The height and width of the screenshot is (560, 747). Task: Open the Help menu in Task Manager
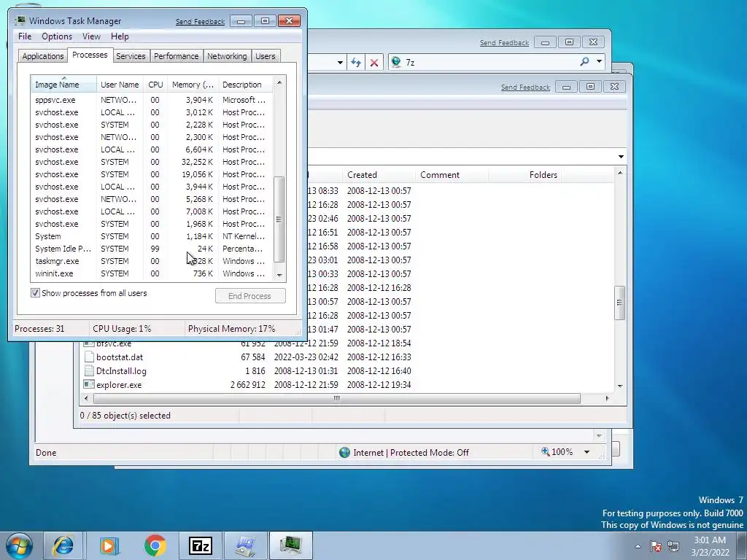pyautogui.click(x=120, y=36)
